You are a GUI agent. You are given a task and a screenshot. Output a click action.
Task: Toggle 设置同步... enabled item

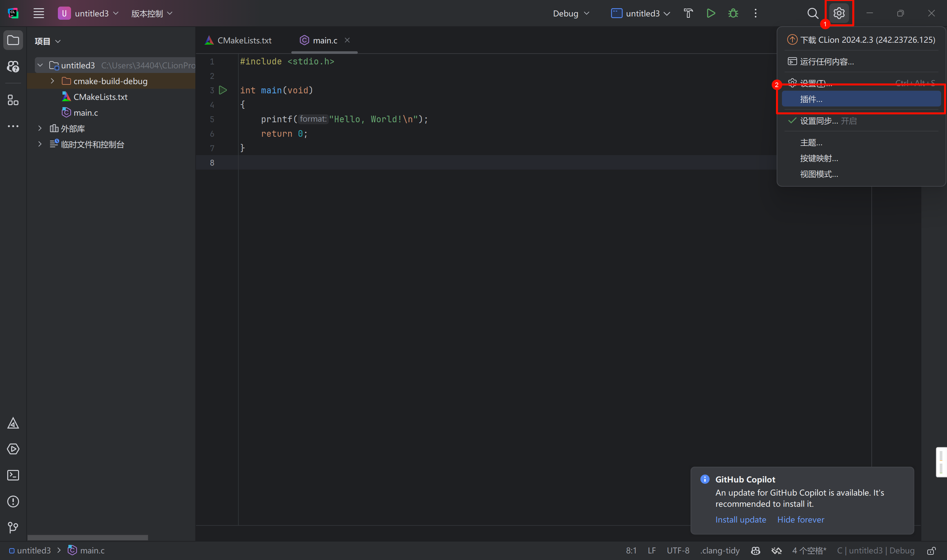[861, 121]
